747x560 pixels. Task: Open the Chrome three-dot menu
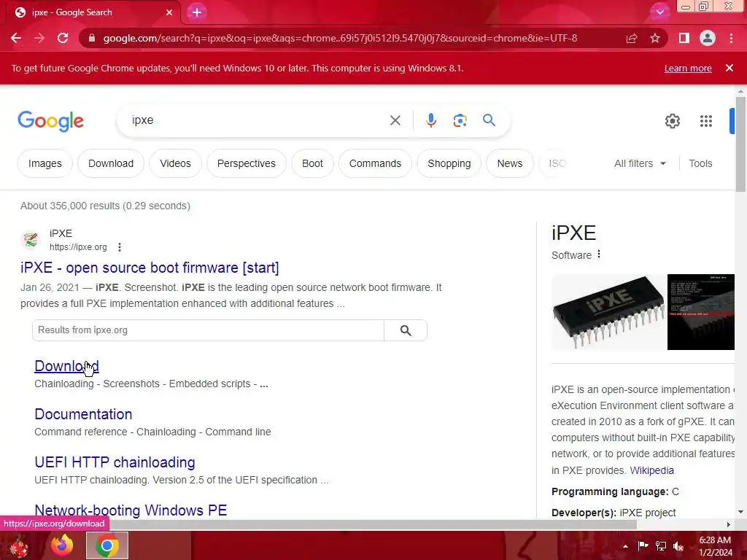pos(731,38)
